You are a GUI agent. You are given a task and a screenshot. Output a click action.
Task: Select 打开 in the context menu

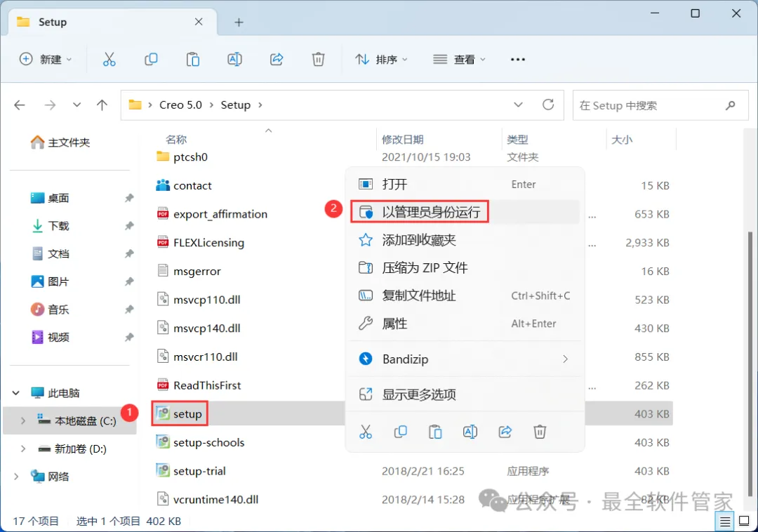click(x=464, y=184)
